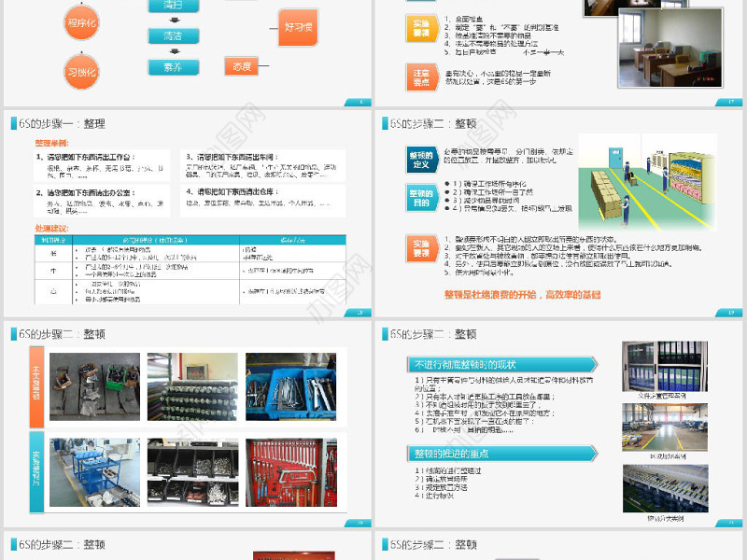747x560 pixels.
Task: Select the orange 好习惯 rounded shape
Action: coord(299,28)
